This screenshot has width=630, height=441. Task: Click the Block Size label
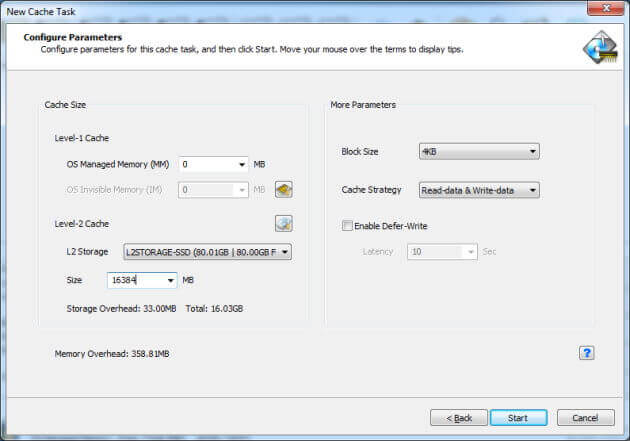click(x=360, y=151)
